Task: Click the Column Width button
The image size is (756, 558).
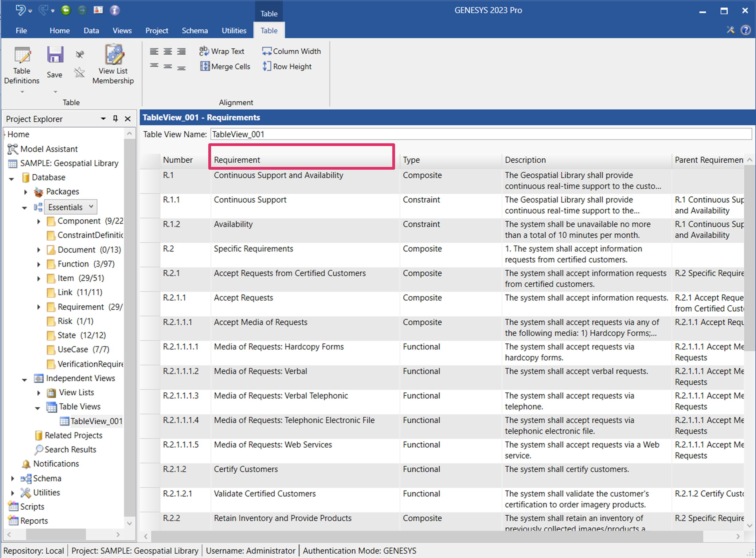Action: (x=292, y=51)
